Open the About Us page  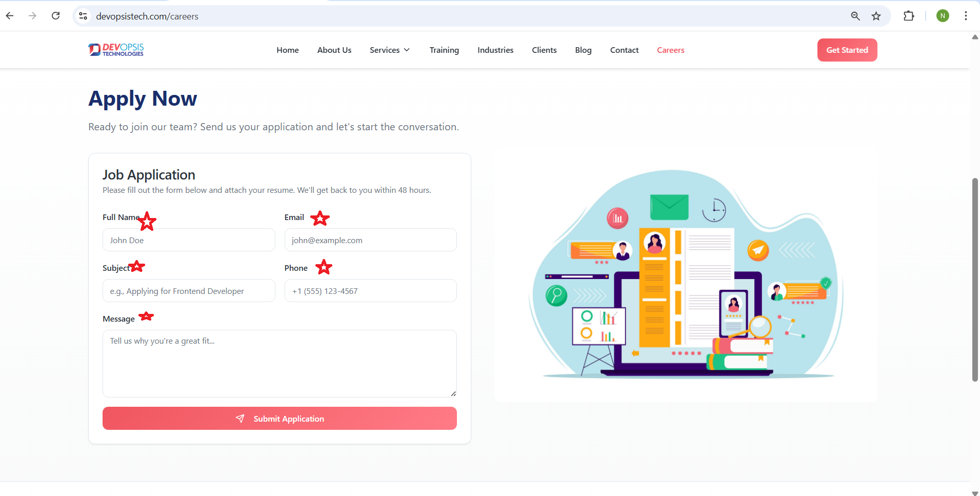pos(334,50)
